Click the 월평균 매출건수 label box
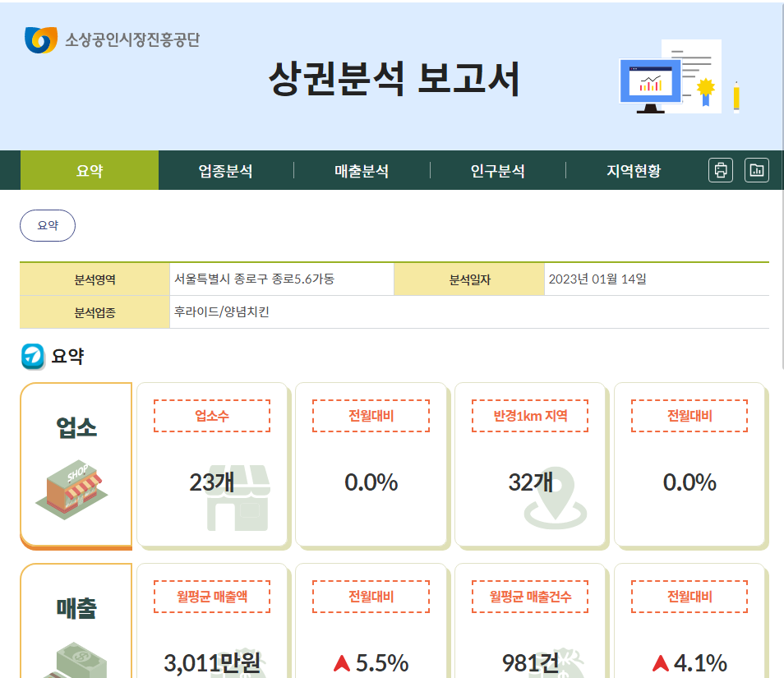 click(530, 597)
